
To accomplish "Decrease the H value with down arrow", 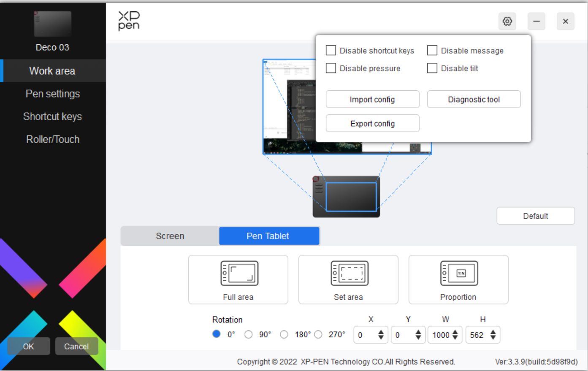I will pyautogui.click(x=493, y=338).
